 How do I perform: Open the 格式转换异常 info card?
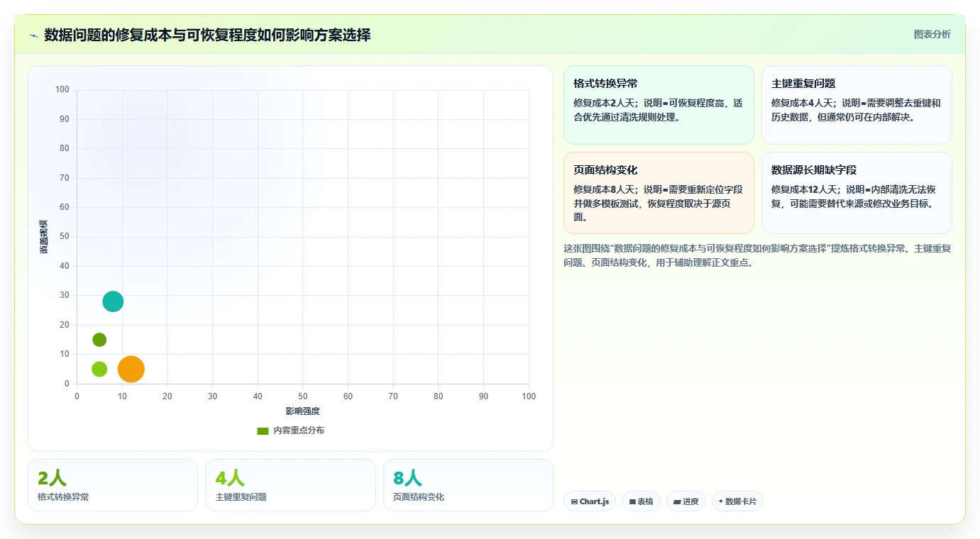coord(659,105)
